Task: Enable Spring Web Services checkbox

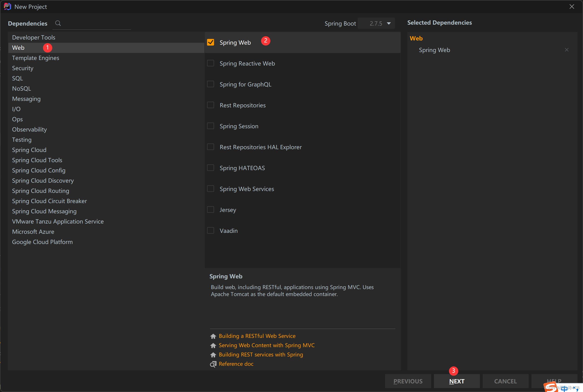Action: pyautogui.click(x=211, y=189)
